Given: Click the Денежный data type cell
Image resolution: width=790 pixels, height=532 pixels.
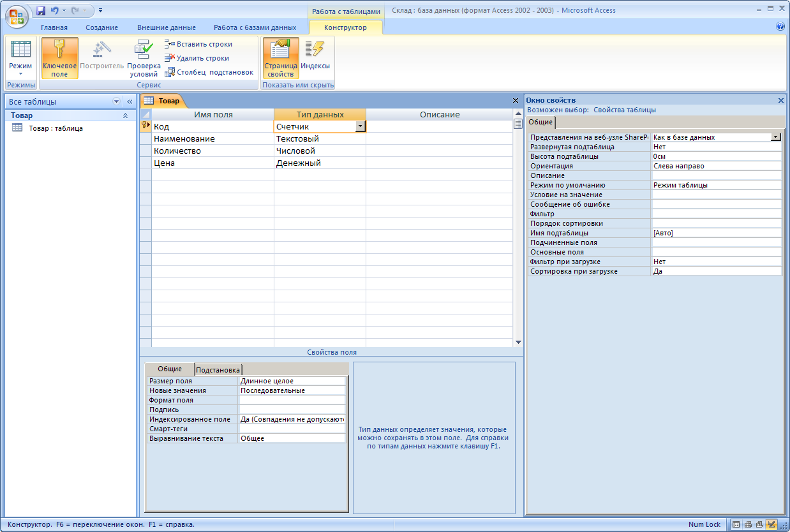Looking at the screenshot, I should [x=320, y=163].
